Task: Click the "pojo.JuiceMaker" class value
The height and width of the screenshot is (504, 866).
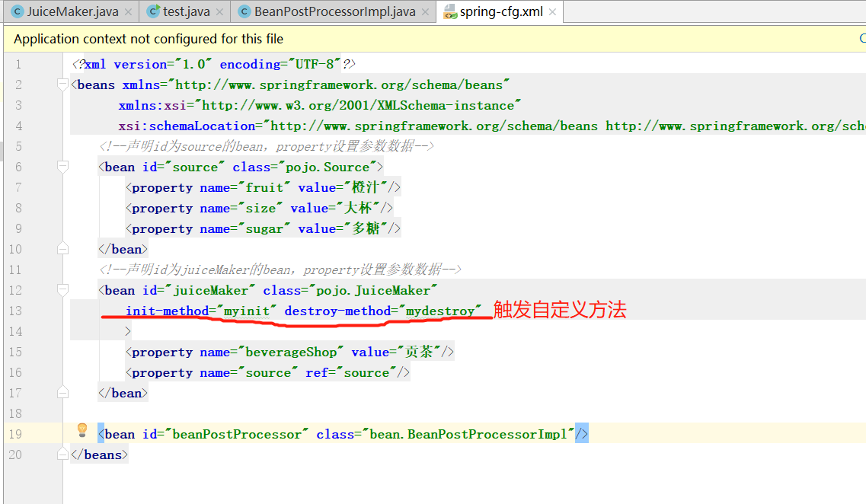Action: coord(373,290)
